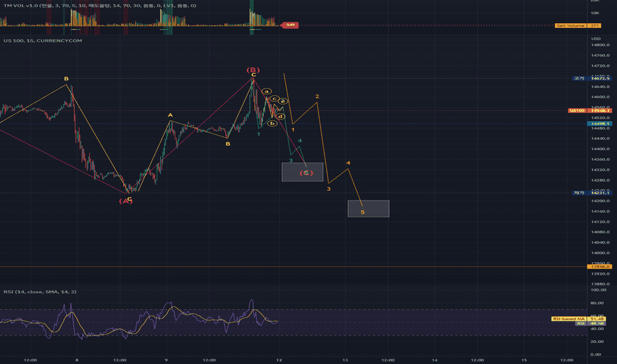Viewport: 617px width, 364px height.
Task: Click the gray target box containing (C)
Action: coord(302,172)
